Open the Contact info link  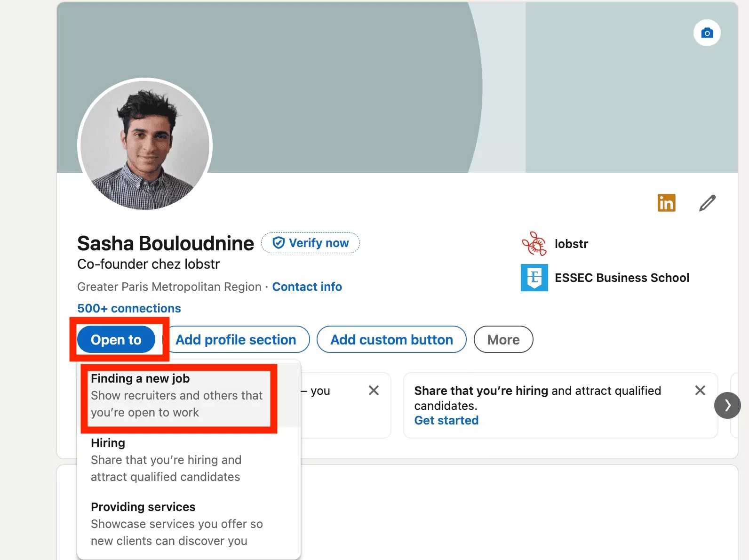(x=307, y=287)
